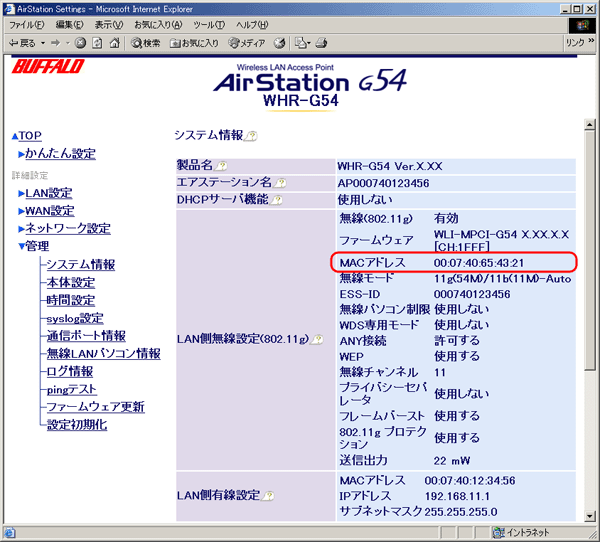Open the ファイル(F) menu
Viewport: 600px width, 542px height.
[x=27, y=25]
